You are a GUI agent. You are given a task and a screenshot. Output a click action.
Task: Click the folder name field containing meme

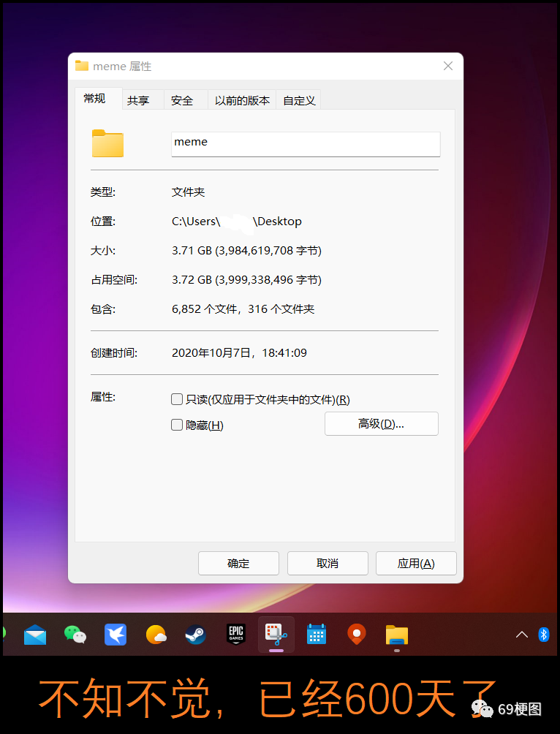[306, 144]
